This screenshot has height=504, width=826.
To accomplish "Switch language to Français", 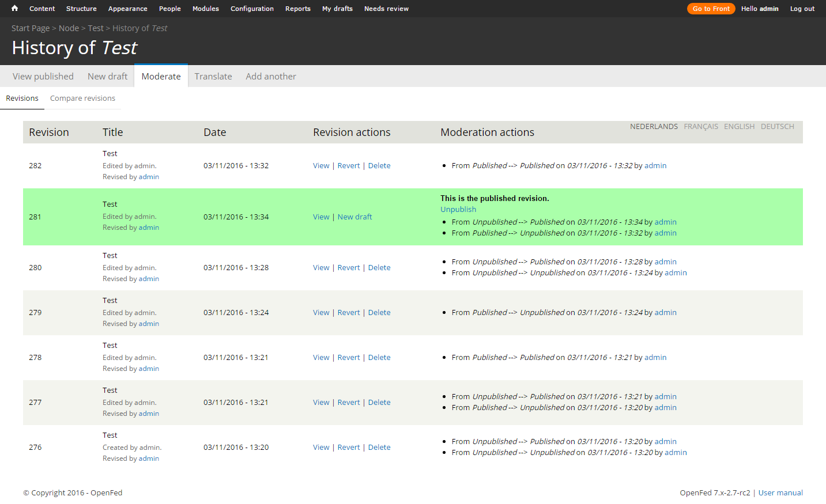I will [701, 127].
